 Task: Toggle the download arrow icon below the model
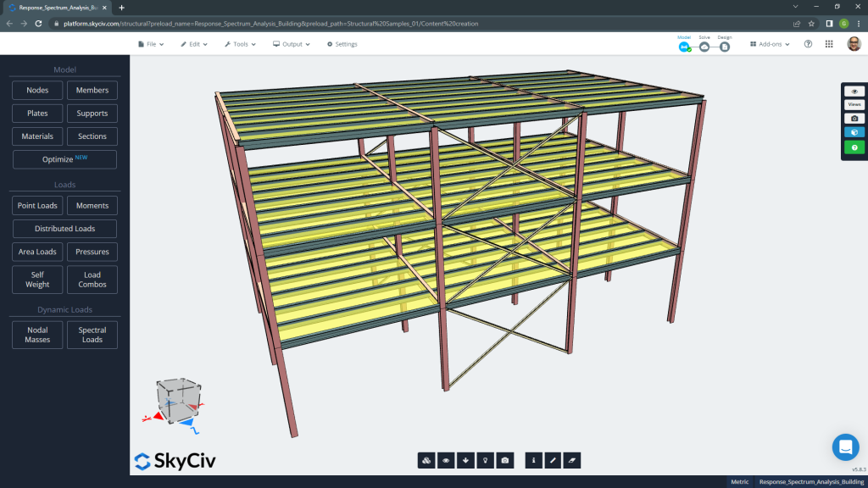[x=466, y=460]
